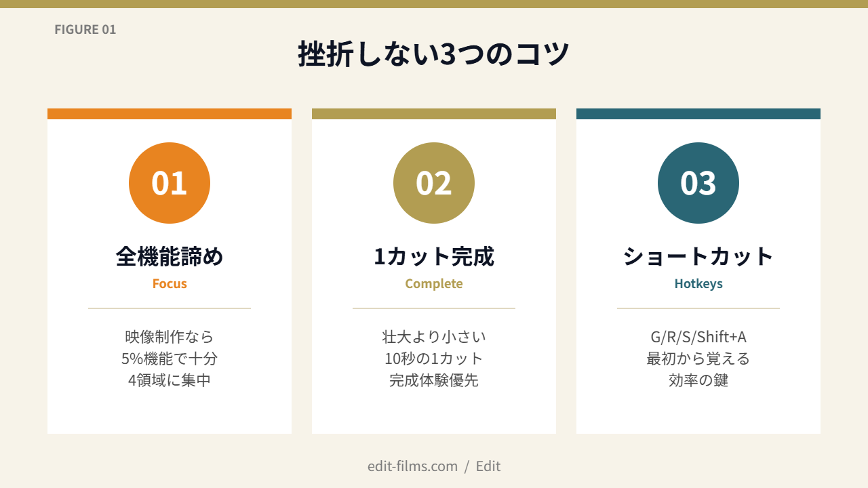Image resolution: width=868 pixels, height=488 pixels.
Task: Click the main title 挫折しない3つのコツ
Action: (434, 54)
